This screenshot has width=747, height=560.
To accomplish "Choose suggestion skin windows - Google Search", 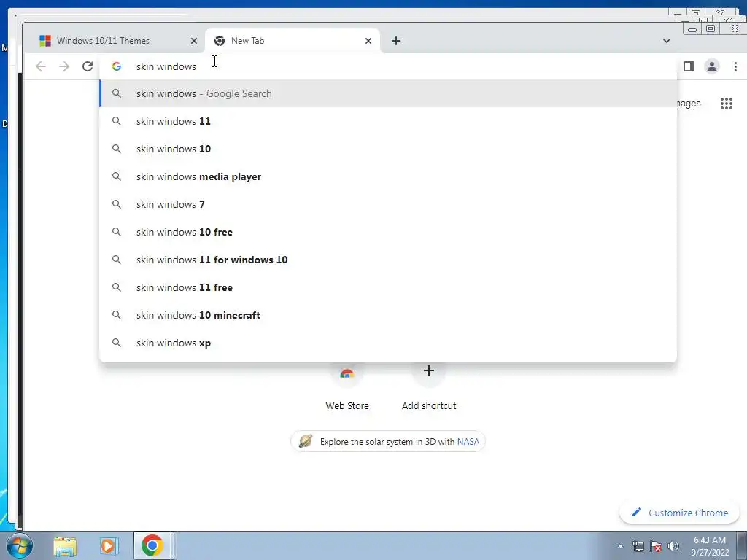I will click(388, 93).
